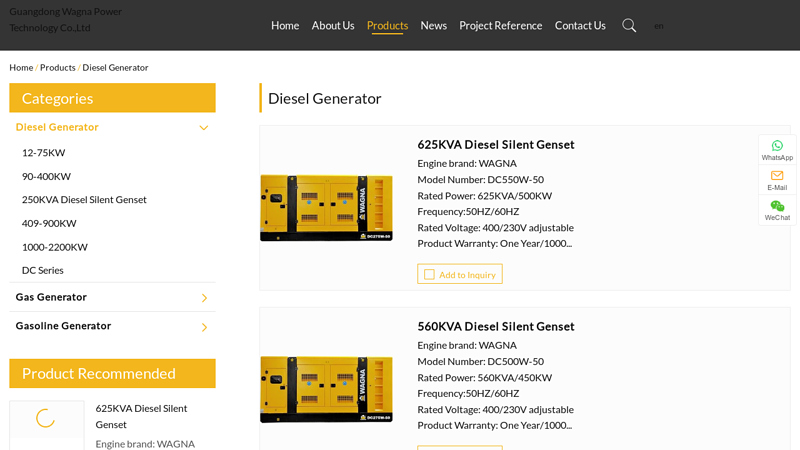Viewport: 800px width, 450px height.
Task: Click 'Rated Power: 560KVA/450KW' text
Action: coord(485,378)
